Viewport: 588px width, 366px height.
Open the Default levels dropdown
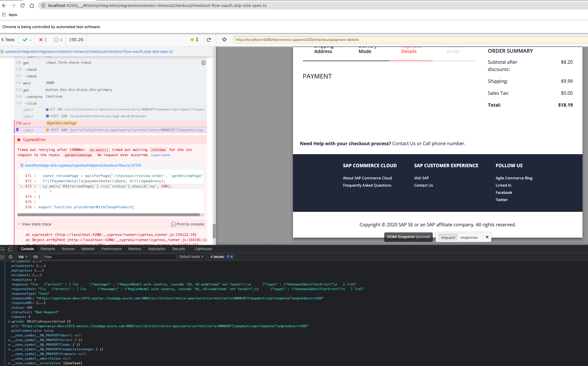191,257
